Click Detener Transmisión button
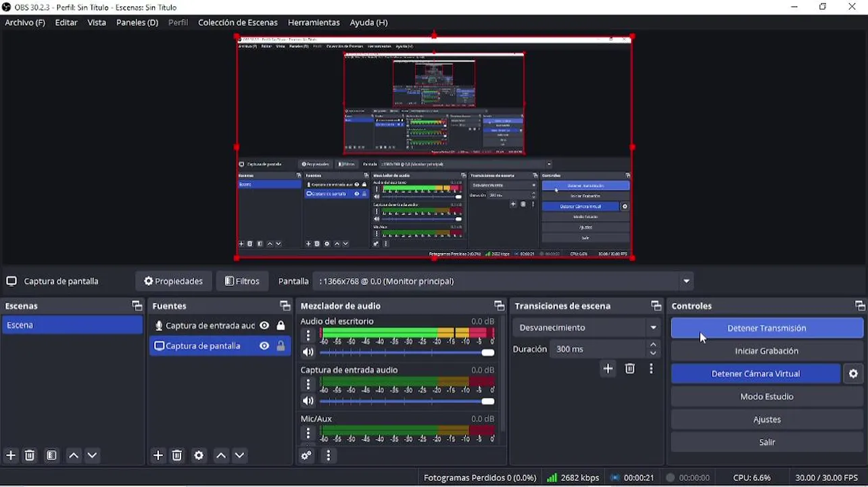Viewport: 868px width, 487px height. (767, 328)
